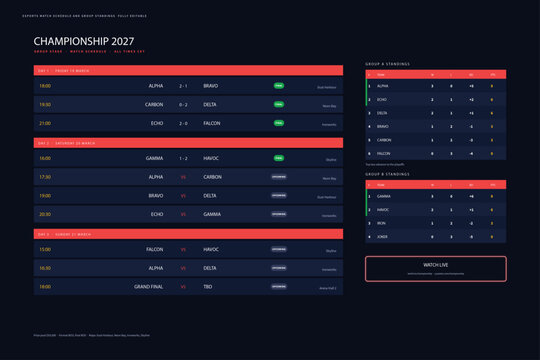Click the footer prize pool info line
The width and height of the screenshot is (540, 360).
click(x=92, y=335)
